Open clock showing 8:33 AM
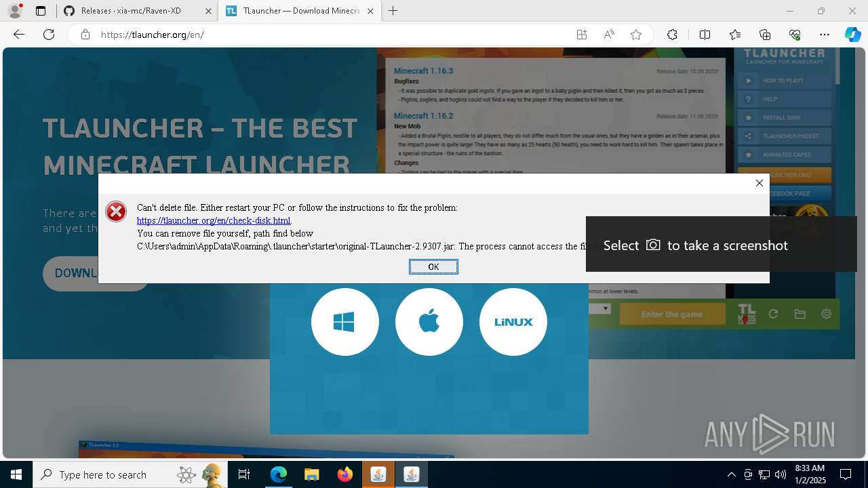Viewport: 868px width, 488px height. point(810,474)
